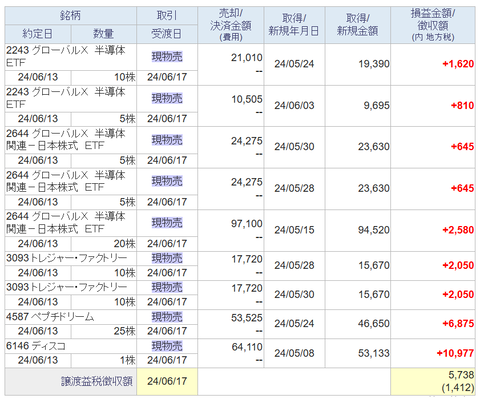This screenshot has width=480, height=403.
Task: Click the 20株 quantity cell
Action: (x=104, y=244)
